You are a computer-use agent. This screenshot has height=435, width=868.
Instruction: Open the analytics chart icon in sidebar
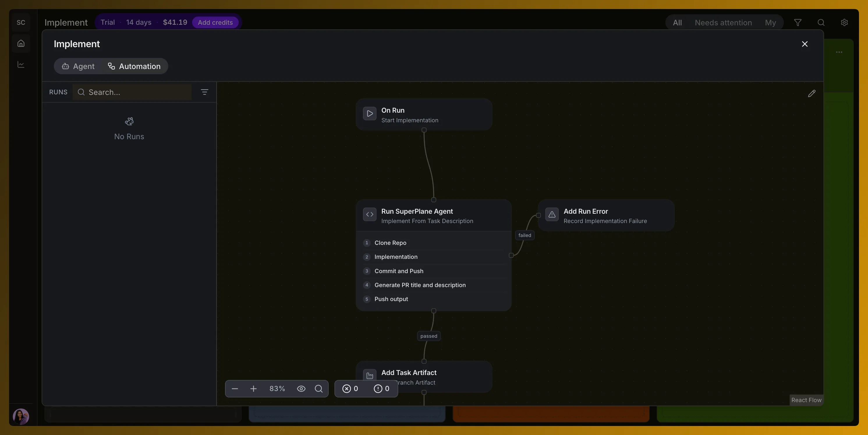click(x=21, y=64)
